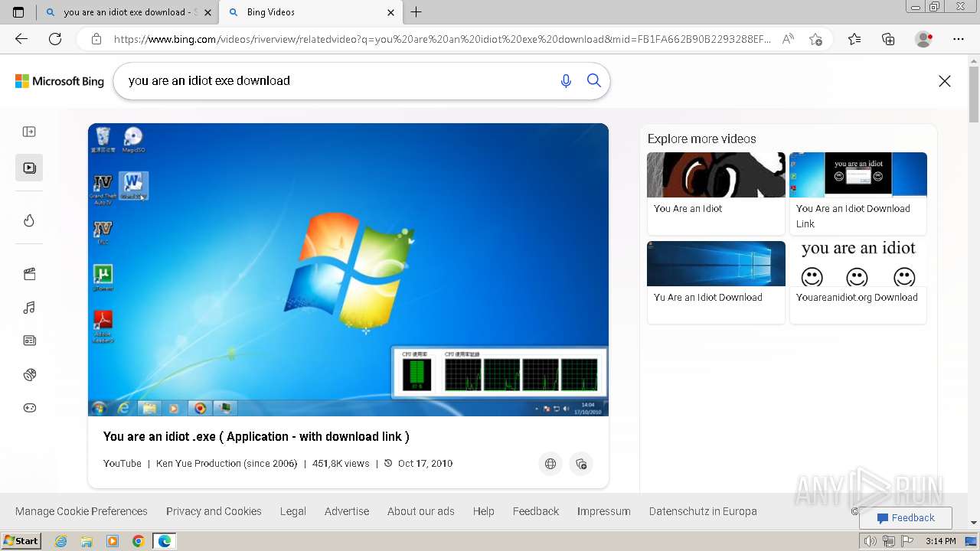The image size is (980, 551).
Task: Click 'Ken Yue Production (since 2006)' channel
Action: point(227,464)
